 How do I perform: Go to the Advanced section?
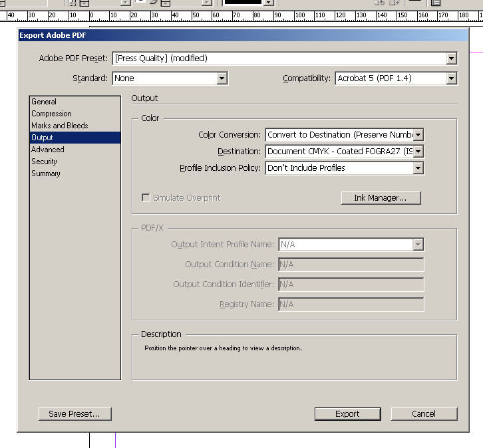tap(75, 150)
